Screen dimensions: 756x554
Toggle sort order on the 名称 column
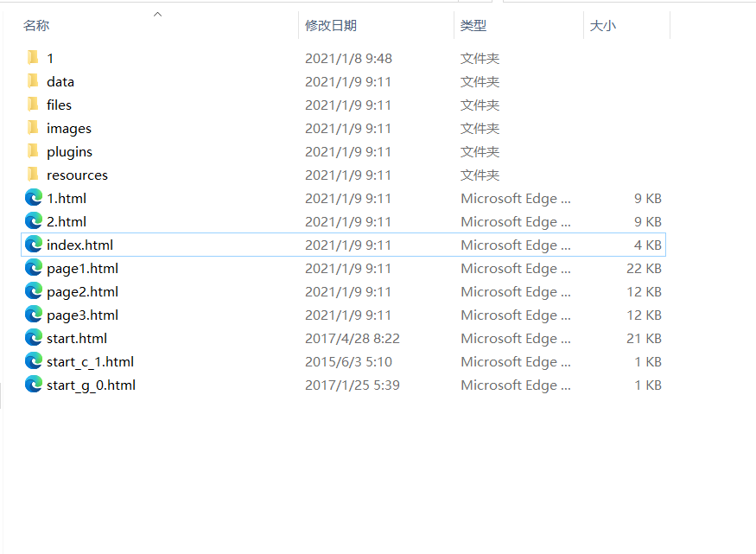[x=36, y=25]
